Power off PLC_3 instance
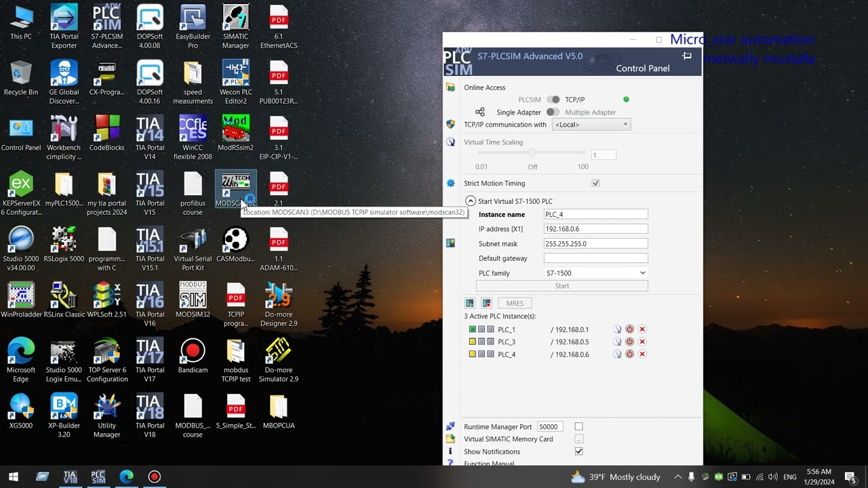This screenshot has height=488, width=868. coord(629,342)
